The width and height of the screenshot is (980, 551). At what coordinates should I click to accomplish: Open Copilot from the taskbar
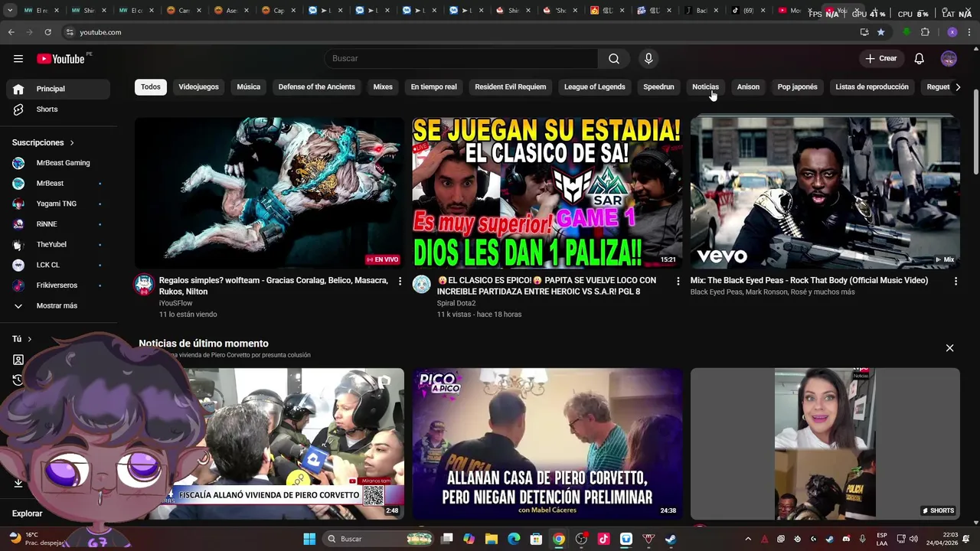[469, 539]
